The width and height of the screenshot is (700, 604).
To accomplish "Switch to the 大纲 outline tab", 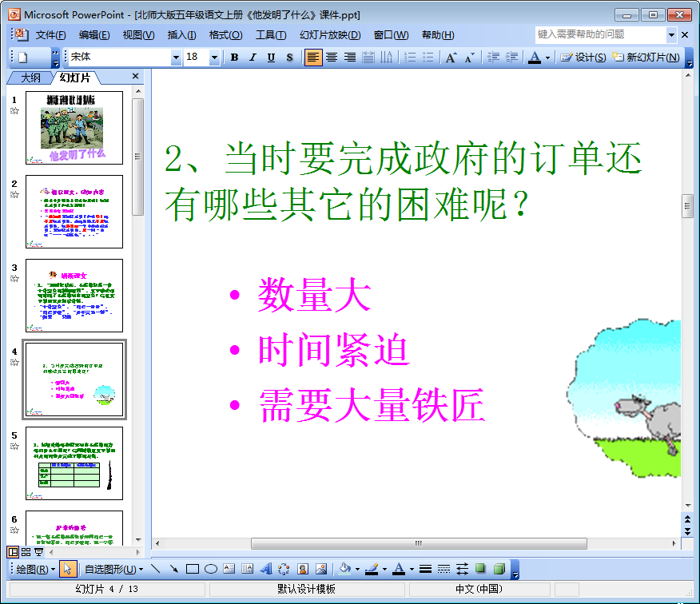I will click(x=30, y=77).
